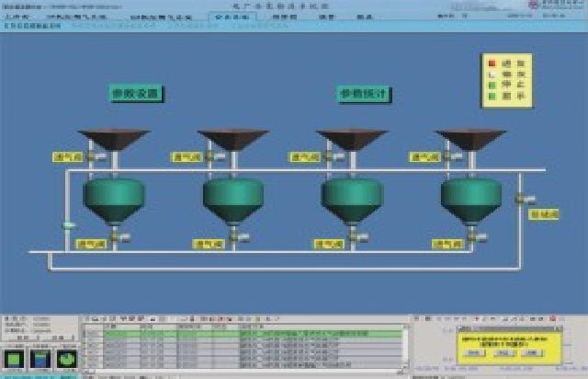Select the highlighted tab in top navigation bar
The height and width of the screenshot is (379, 588).
229,17
